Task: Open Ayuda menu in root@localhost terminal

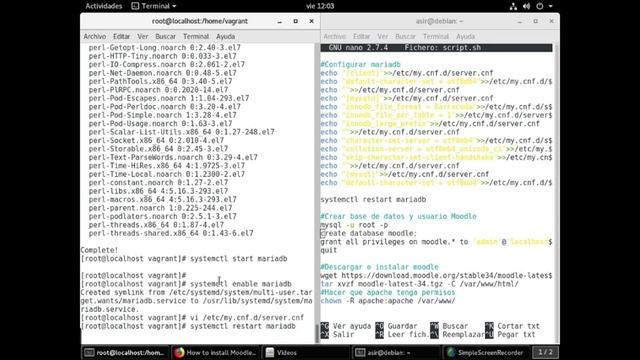Action: click(225, 36)
